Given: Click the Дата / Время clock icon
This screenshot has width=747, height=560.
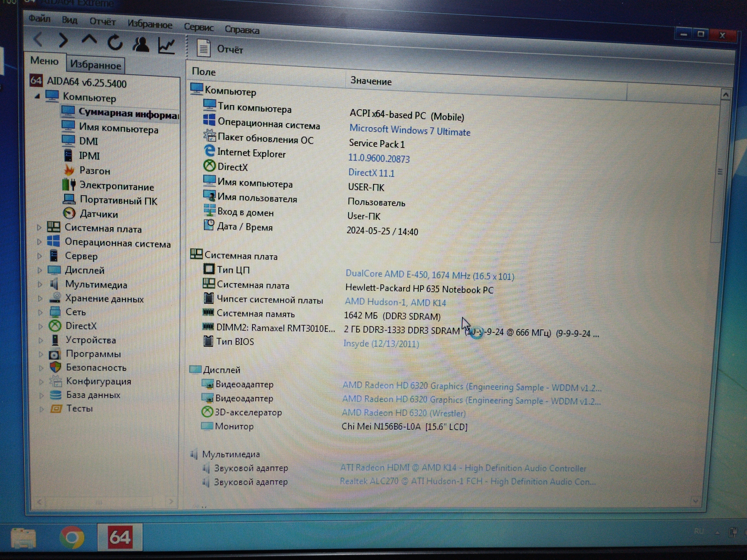Looking at the screenshot, I should [x=209, y=225].
